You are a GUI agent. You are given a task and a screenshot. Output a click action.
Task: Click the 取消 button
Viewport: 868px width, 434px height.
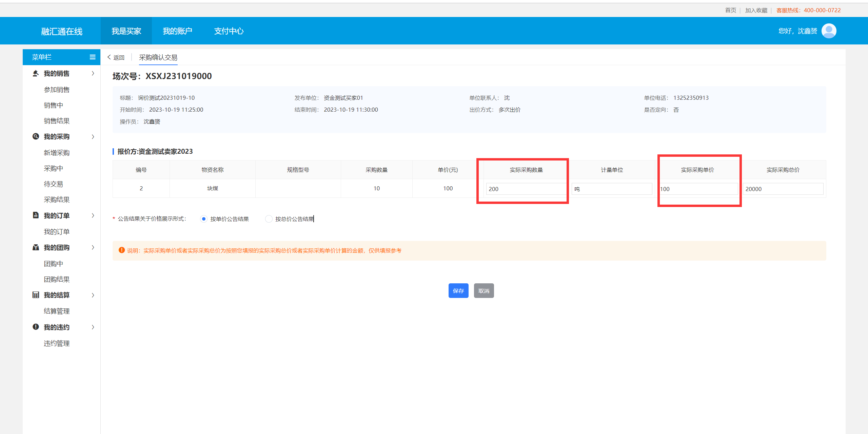coord(484,291)
